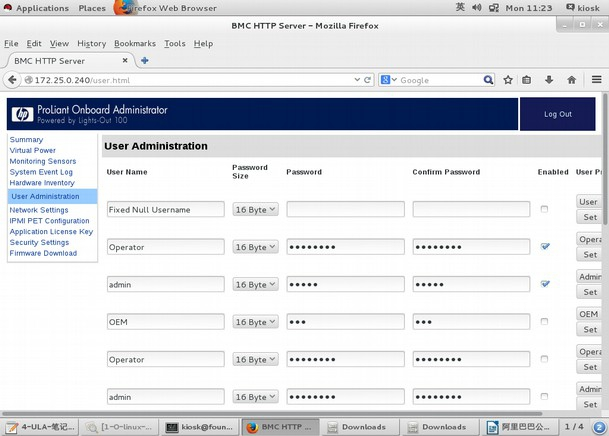Click the site identity globe icon

[x=28, y=80]
